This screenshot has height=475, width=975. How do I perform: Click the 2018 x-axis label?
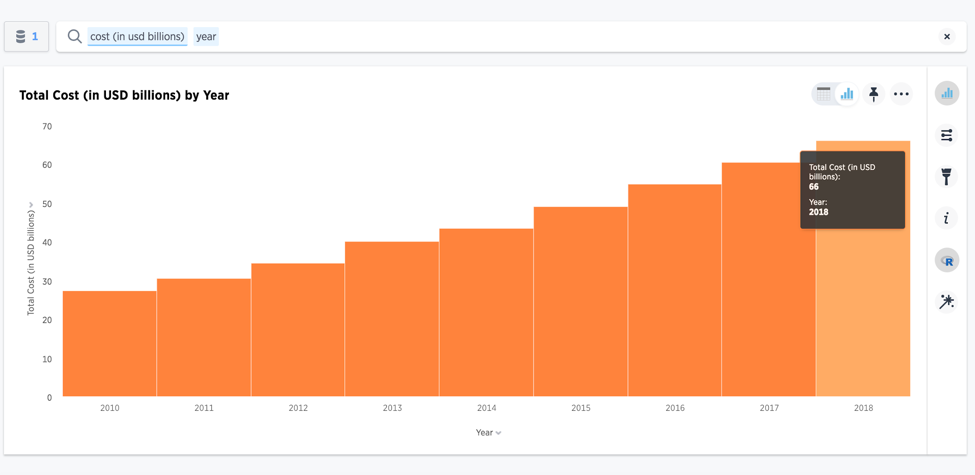pos(863,408)
